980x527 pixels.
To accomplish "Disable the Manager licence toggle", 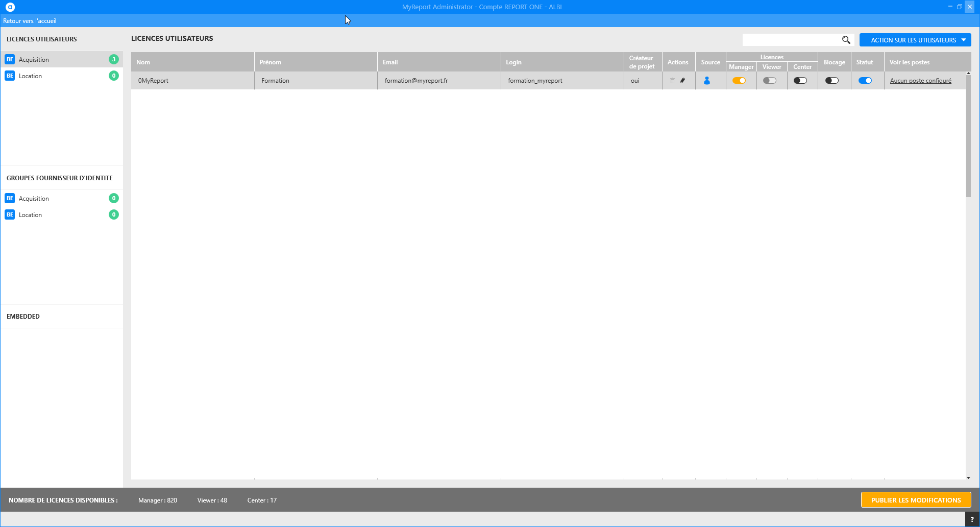I will (739, 81).
